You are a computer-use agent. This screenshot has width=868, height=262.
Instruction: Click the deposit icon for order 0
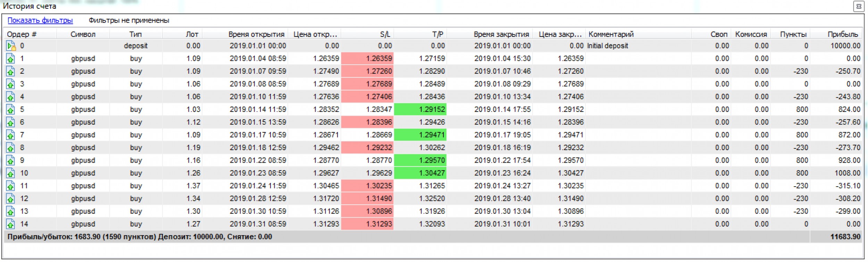click(x=11, y=46)
